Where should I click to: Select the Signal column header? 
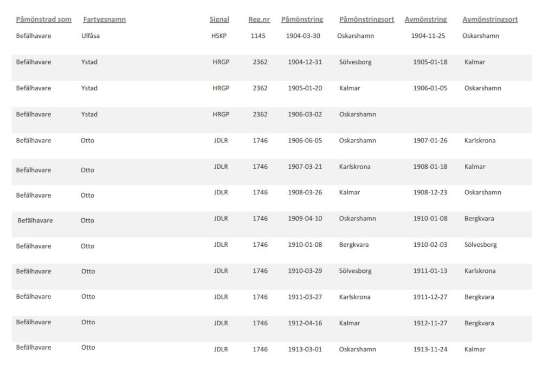pyautogui.click(x=220, y=19)
